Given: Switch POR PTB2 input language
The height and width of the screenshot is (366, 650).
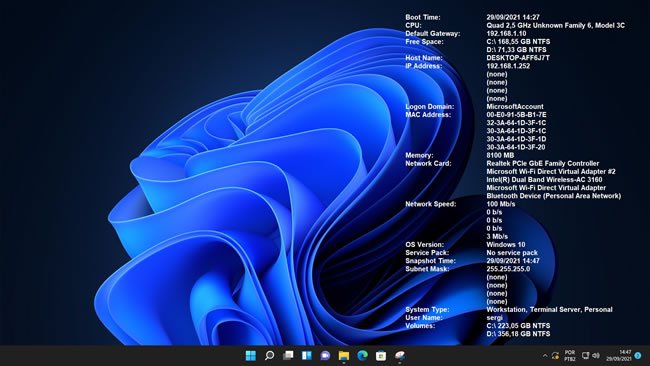Looking at the screenshot, I should [x=570, y=356].
